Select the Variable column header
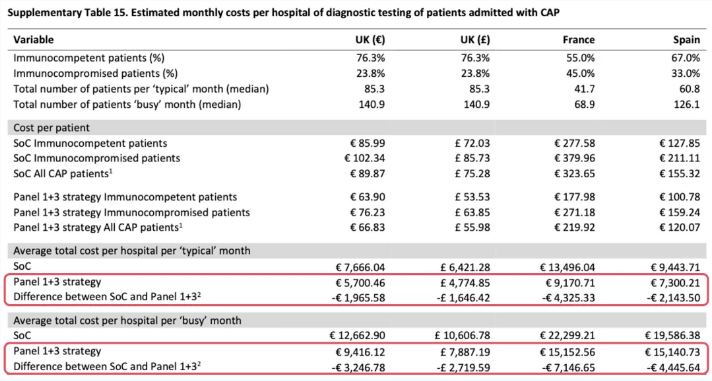Viewport: 712px width, 381px height. [x=34, y=40]
